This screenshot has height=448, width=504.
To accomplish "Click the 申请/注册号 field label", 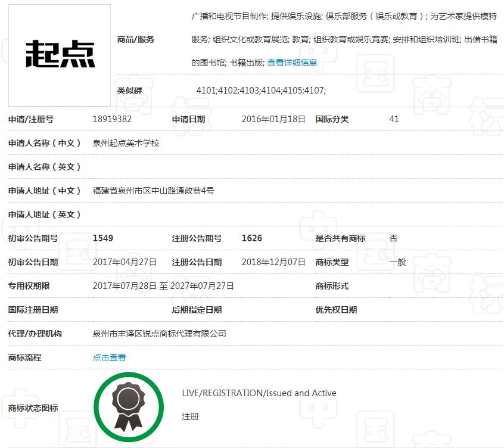I will click(31, 119).
